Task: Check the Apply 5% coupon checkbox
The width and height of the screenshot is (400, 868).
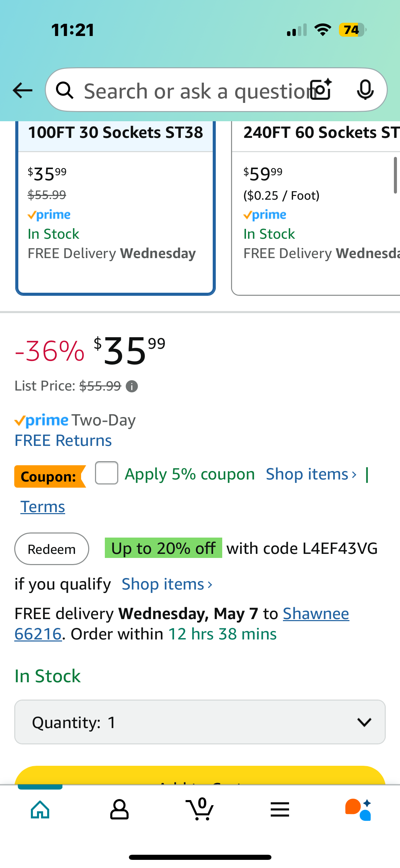Action: pyautogui.click(x=107, y=473)
